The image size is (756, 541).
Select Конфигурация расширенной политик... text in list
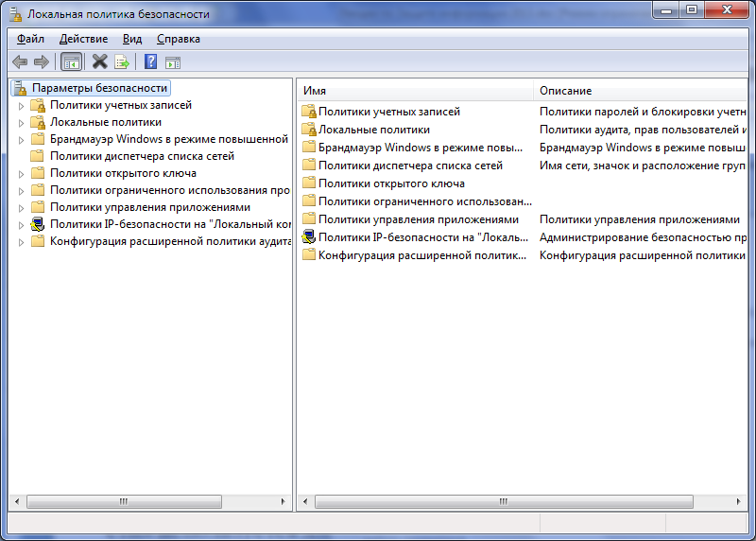pyautogui.click(x=422, y=255)
